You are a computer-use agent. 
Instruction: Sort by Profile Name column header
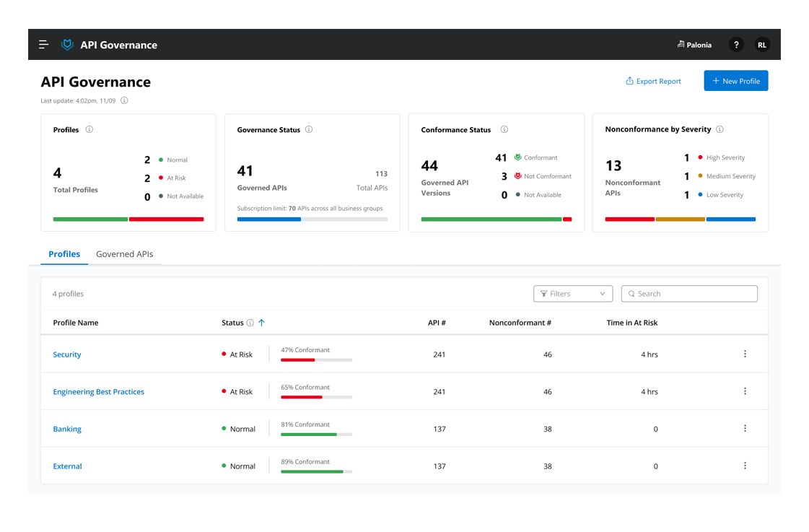(x=76, y=323)
